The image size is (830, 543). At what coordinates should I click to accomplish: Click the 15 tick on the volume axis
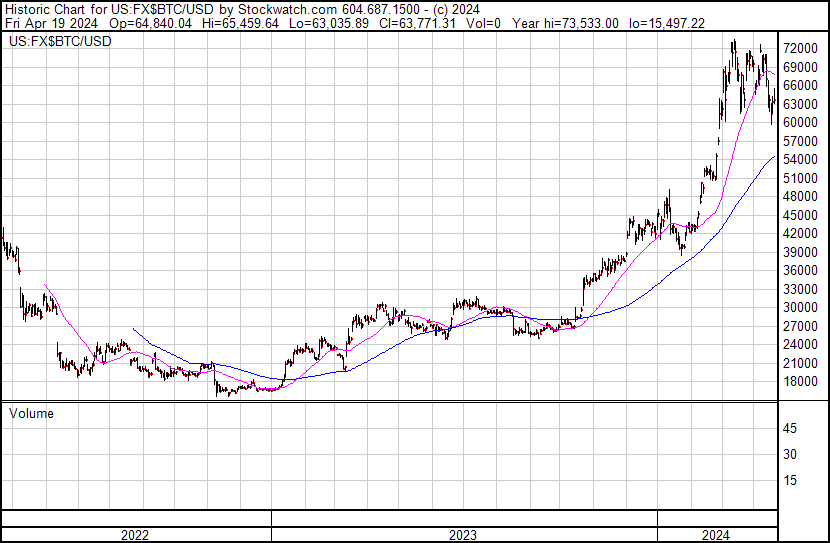pos(790,481)
